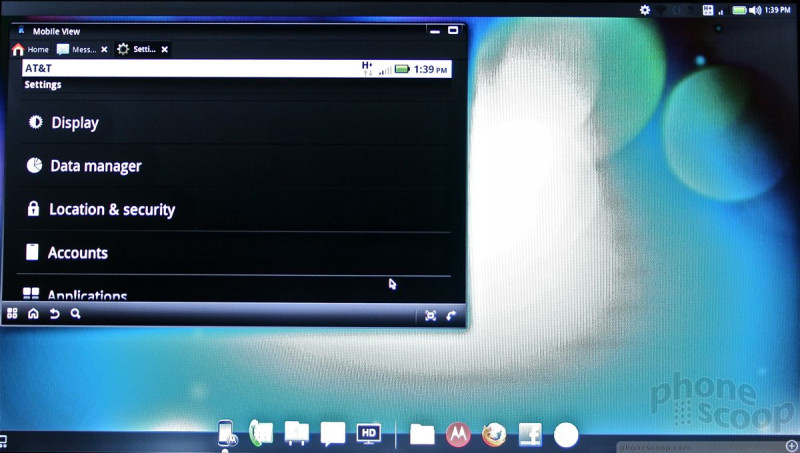Click the phone's battery icon in status bar
The width and height of the screenshot is (800, 453).
pyautogui.click(x=402, y=69)
